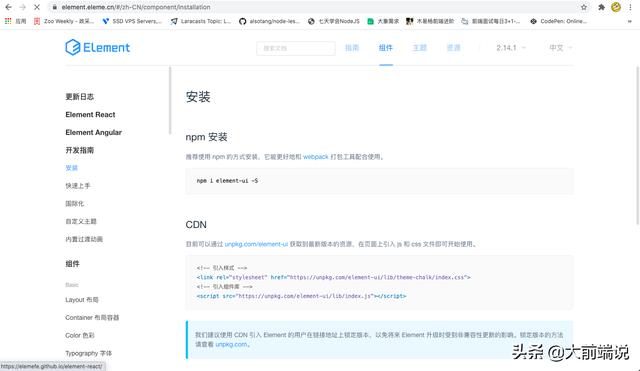
Task: Click the script src code line
Action: pos(301,296)
